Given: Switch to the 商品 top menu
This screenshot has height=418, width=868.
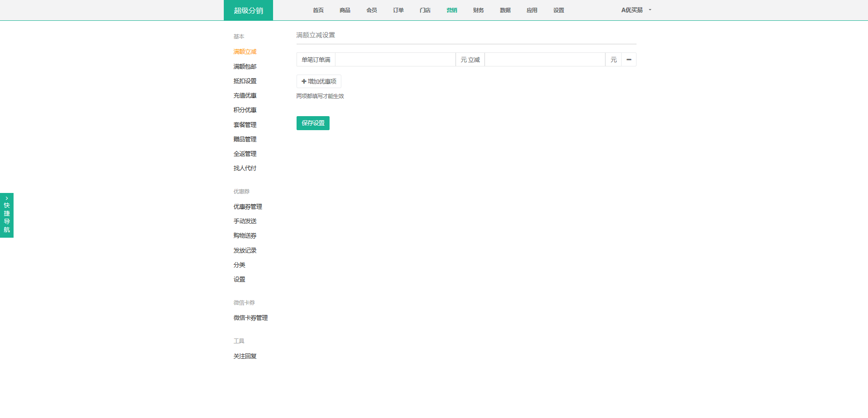Looking at the screenshot, I should pos(345,10).
